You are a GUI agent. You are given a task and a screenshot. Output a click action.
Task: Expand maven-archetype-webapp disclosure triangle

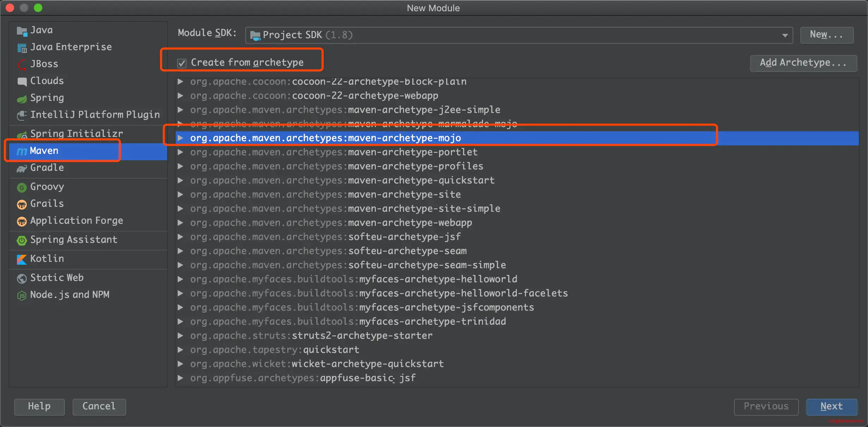click(180, 223)
